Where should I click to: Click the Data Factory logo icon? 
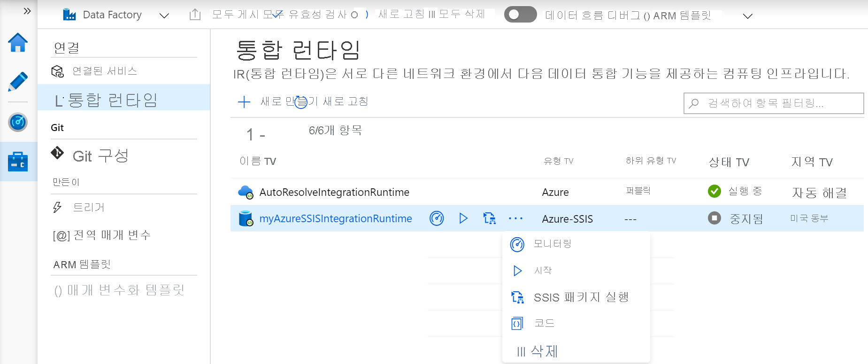(x=69, y=15)
